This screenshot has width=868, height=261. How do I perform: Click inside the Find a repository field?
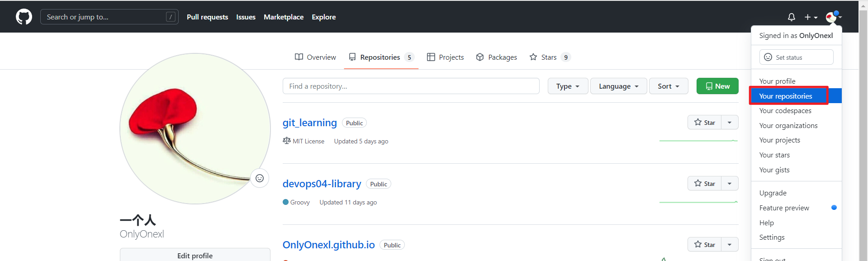(411, 86)
